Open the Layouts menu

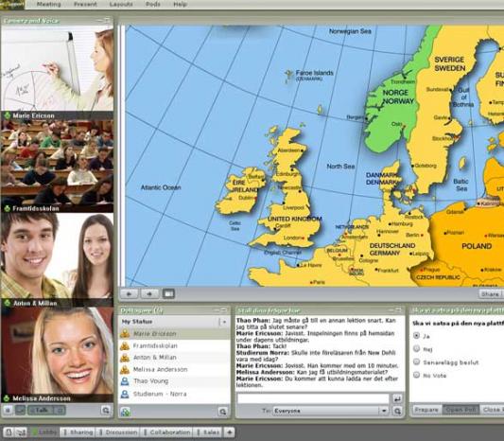(x=121, y=4)
